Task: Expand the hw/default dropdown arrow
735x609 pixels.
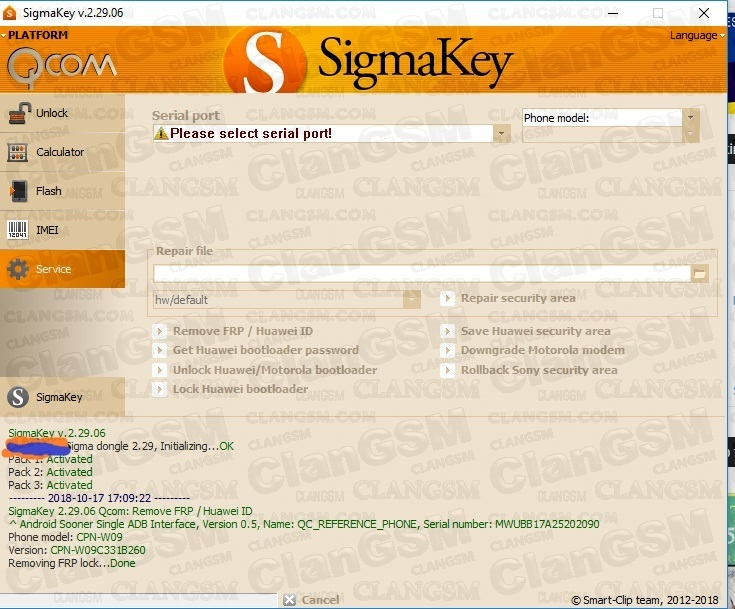Action: click(412, 299)
